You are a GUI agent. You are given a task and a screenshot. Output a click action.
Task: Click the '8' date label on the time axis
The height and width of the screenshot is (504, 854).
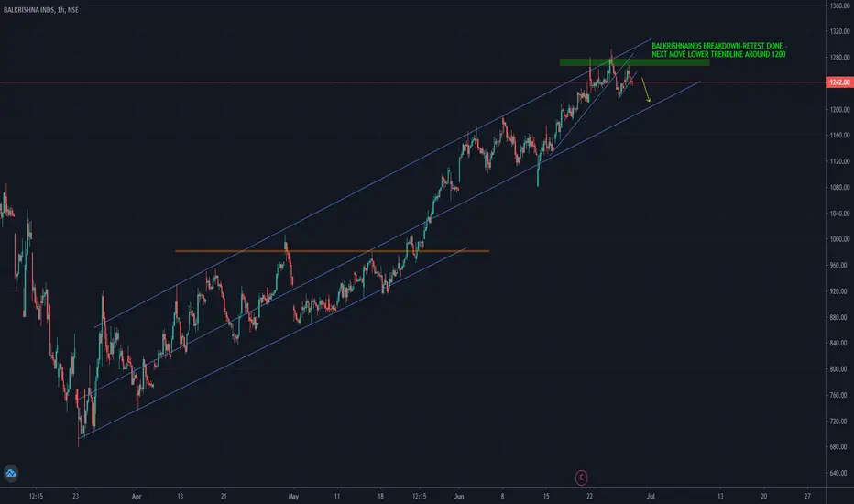tap(502, 497)
